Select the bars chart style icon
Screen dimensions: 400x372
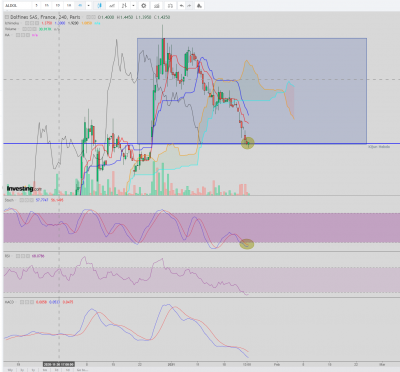(x=124, y=6)
